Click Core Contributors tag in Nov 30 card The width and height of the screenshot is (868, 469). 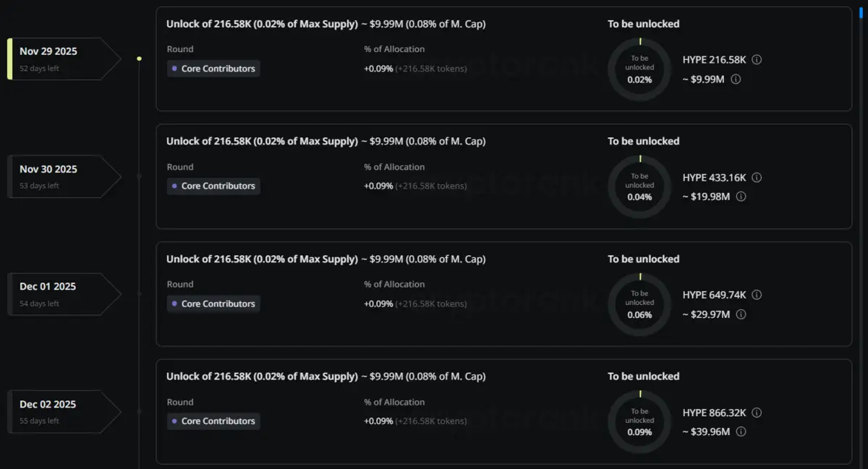pyautogui.click(x=213, y=186)
